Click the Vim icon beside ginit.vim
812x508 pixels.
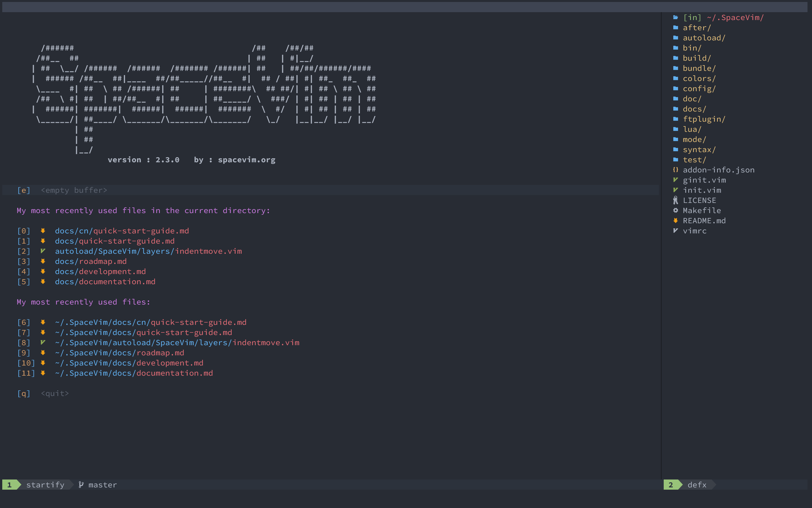pos(676,180)
